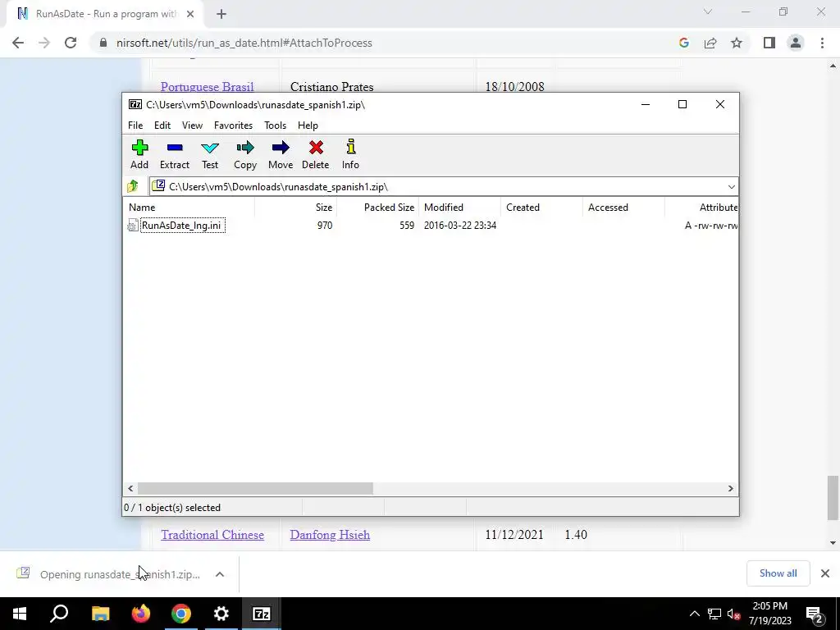Click Chrome forward arrow
This screenshot has width=840, height=630.
44,43
